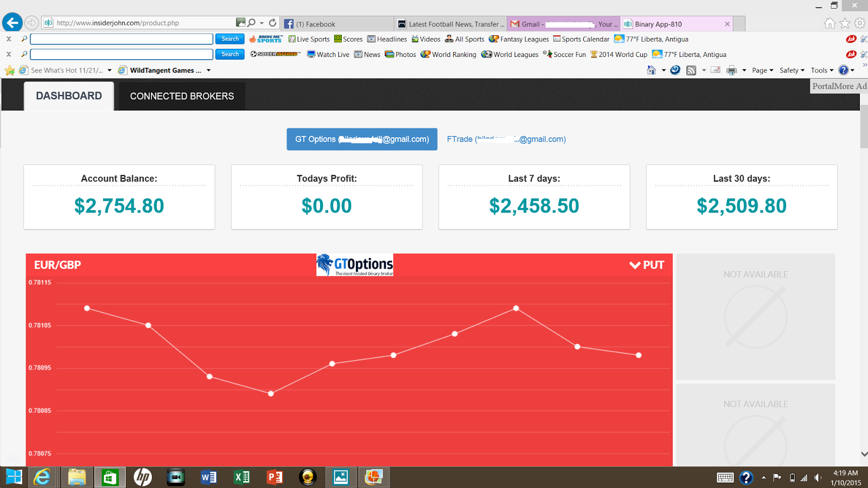Image resolution: width=868 pixels, height=488 pixels.
Task: Focus the soccer toolbar search field
Action: [122, 54]
